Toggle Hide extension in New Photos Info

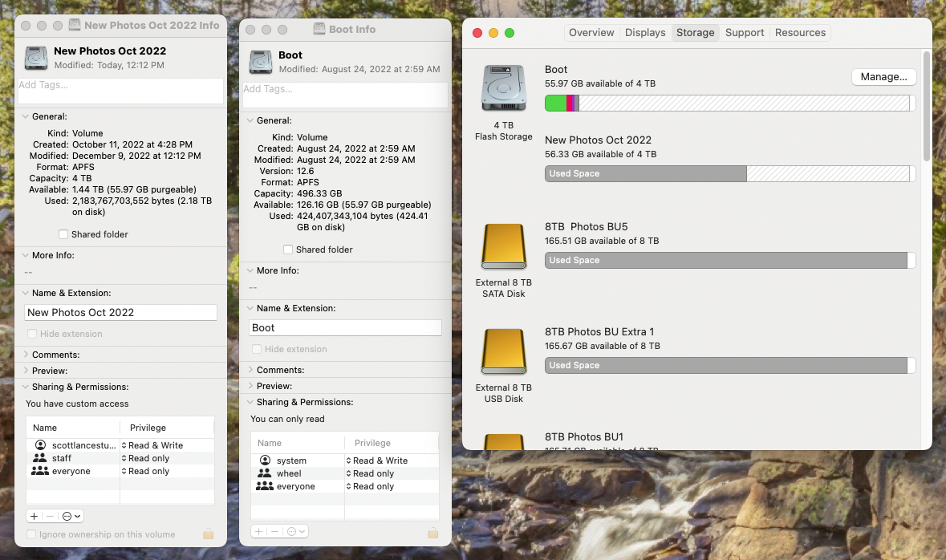(32, 334)
